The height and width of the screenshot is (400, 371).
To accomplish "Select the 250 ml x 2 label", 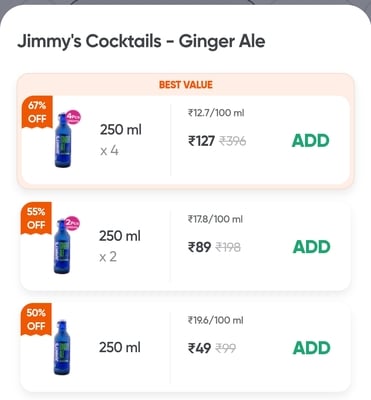I will click(120, 246).
